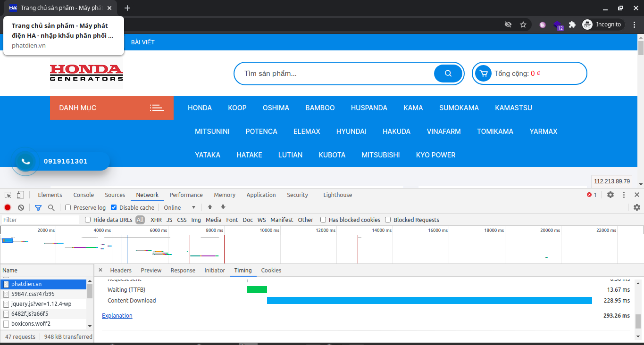Screen dimensions: 644x345
Task: Switch to the Console panel tab
Action: click(x=84, y=195)
